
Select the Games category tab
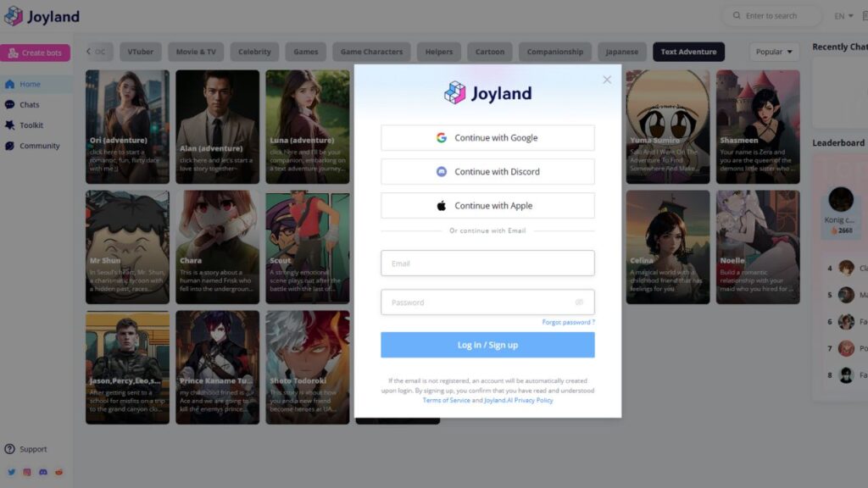[x=305, y=52]
